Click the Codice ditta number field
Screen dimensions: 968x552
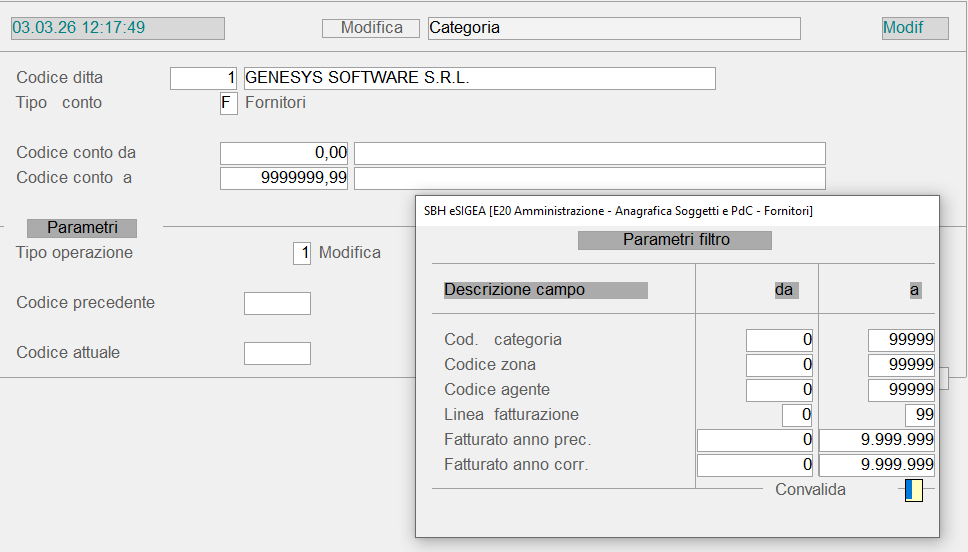pyautogui.click(x=204, y=78)
